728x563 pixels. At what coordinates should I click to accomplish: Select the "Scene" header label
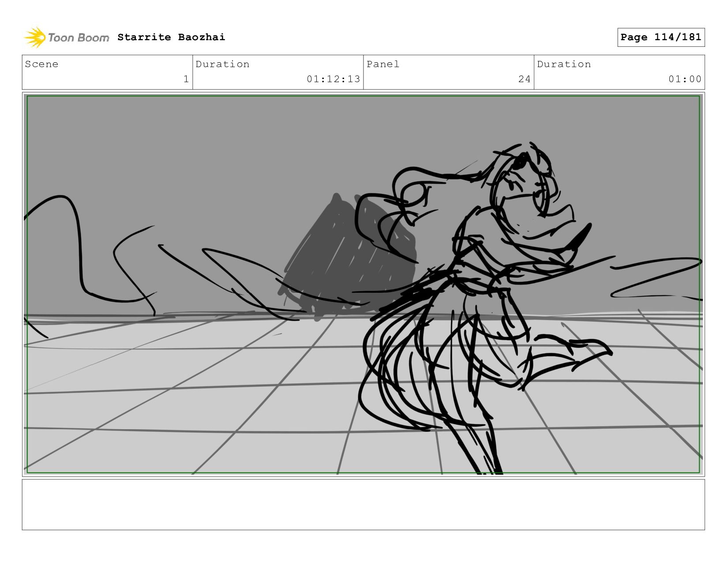(x=41, y=64)
